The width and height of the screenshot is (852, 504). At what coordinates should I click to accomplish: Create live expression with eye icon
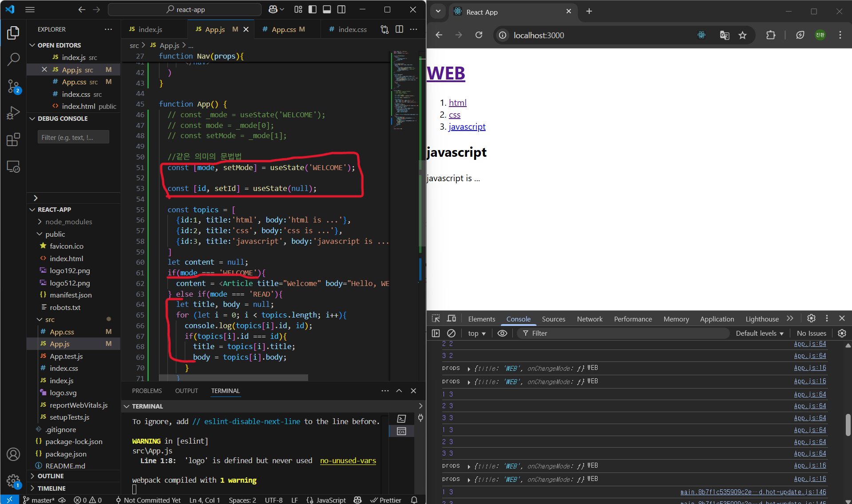point(502,333)
